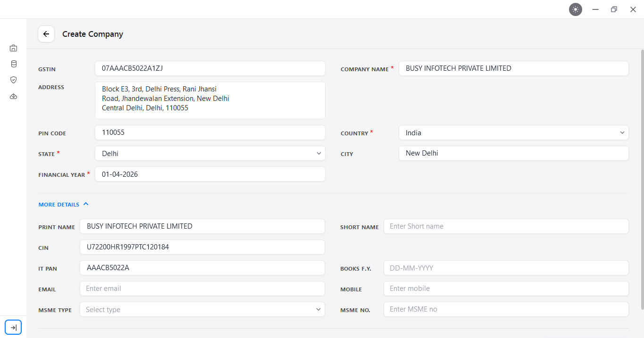Click the Create Company page title
The image size is (644, 338).
92,34
